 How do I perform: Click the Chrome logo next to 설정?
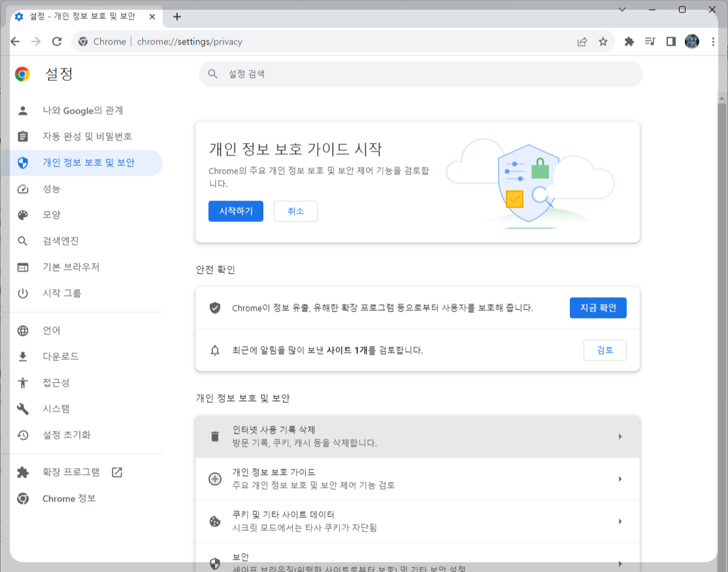pos(22,74)
